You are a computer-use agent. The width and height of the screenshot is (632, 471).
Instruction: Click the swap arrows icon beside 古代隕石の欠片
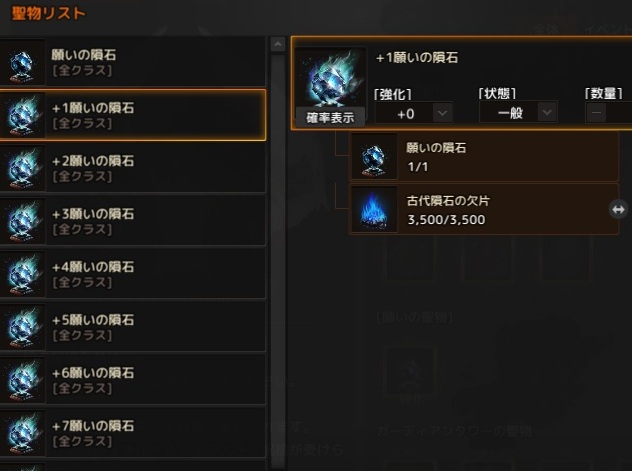[618, 210]
